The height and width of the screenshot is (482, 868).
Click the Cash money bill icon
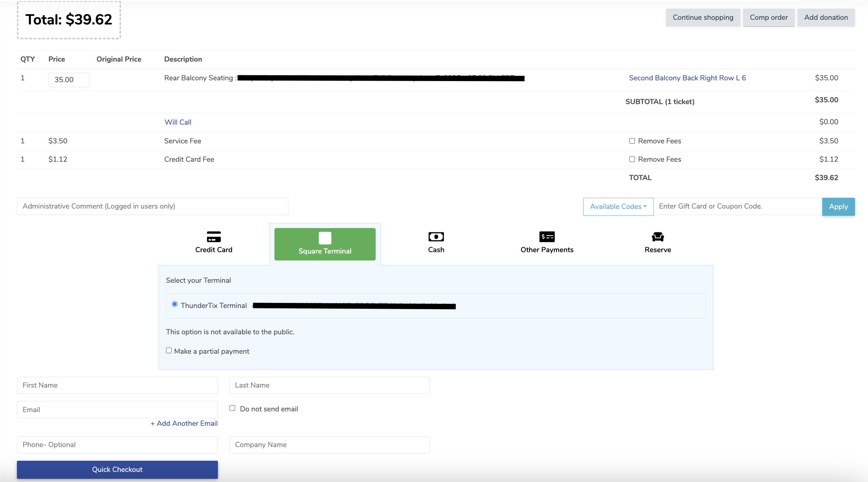(x=436, y=237)
